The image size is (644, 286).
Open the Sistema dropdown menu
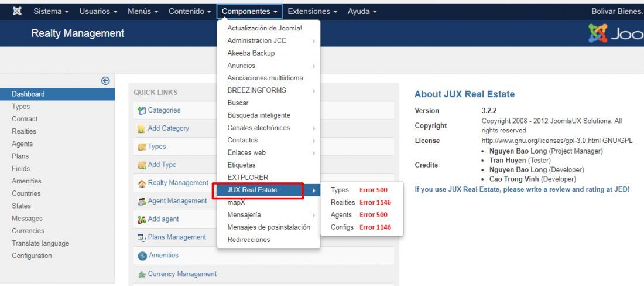51,12
